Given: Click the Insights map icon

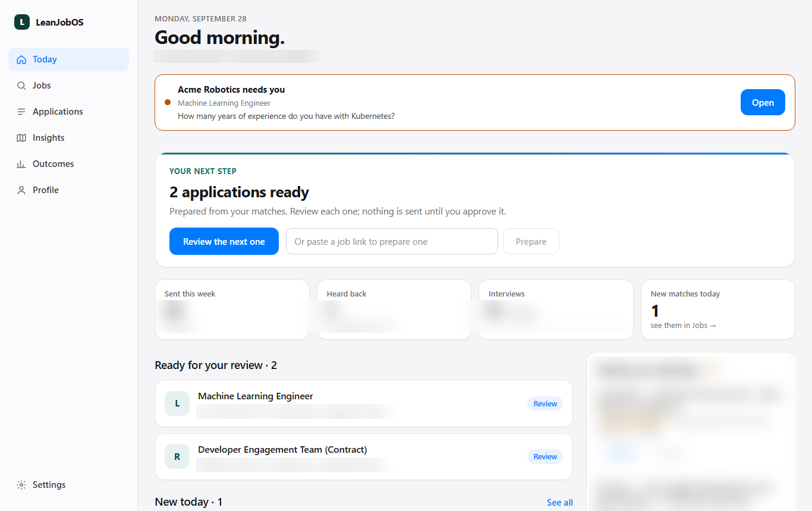Looking at the screenshot, I should 21,138.
